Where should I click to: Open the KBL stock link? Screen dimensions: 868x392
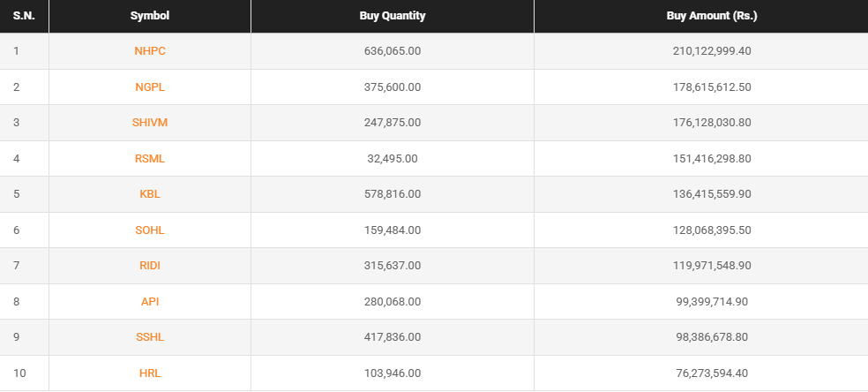coord(150,194)
